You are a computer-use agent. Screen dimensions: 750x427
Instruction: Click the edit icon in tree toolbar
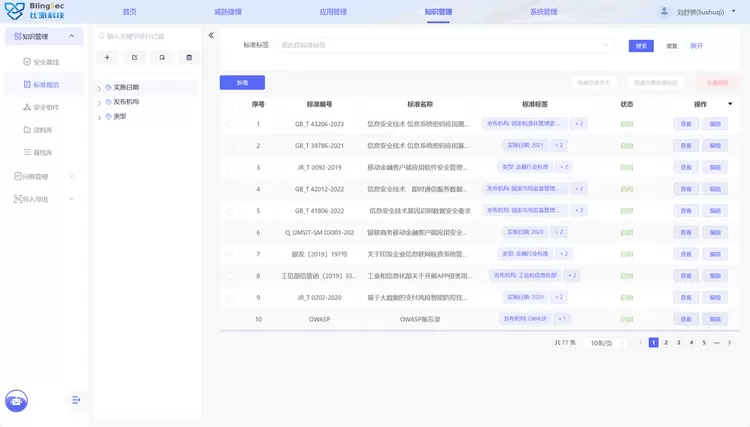coord(134,58)
